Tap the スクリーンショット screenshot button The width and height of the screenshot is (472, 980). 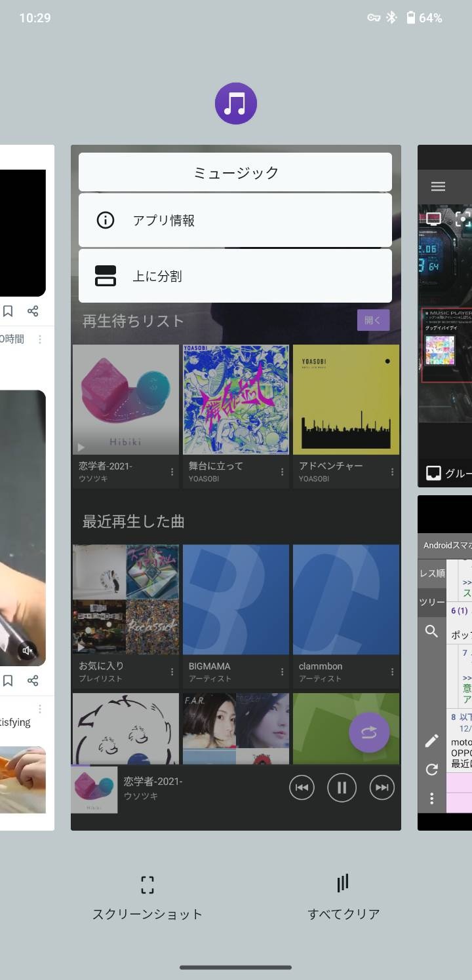point(147,896)
